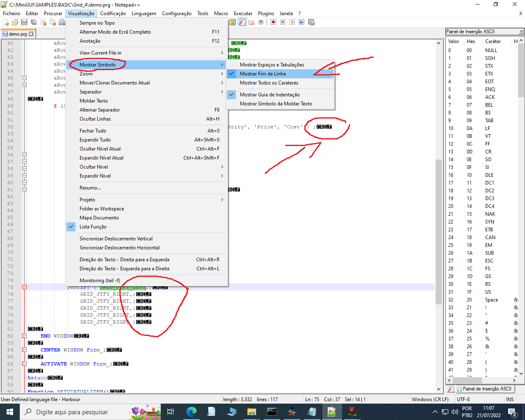The height and width of the screenshot is (420, 525).
Task: Open the Editar menu
Action: tap(32, 14)
